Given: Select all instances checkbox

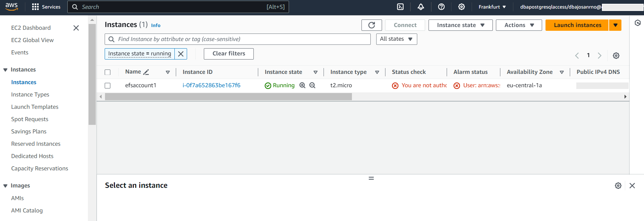Looking at the screenshot, I should pyautogui.click(x=108, y=72).
